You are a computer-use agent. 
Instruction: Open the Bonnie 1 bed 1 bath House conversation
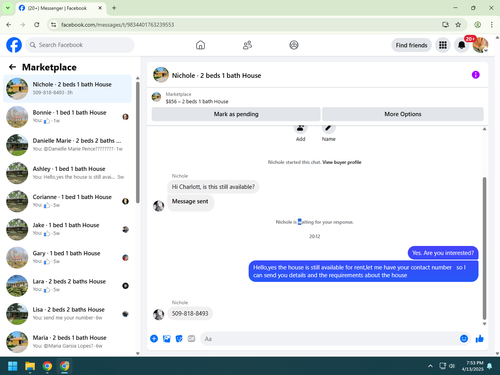coord(67,117)
